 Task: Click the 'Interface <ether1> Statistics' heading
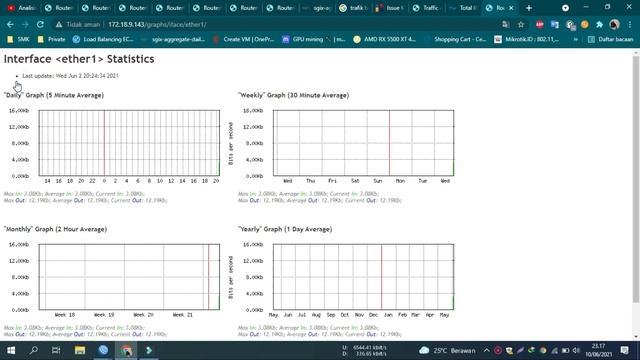(79, 59)
